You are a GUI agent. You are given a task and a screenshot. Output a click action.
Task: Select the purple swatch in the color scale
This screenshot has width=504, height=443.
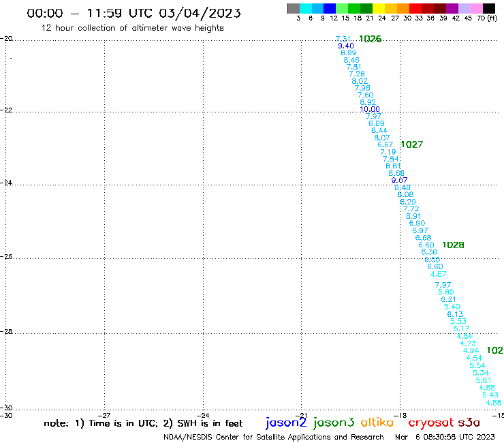pyautogui.click(x=452, y=8)
